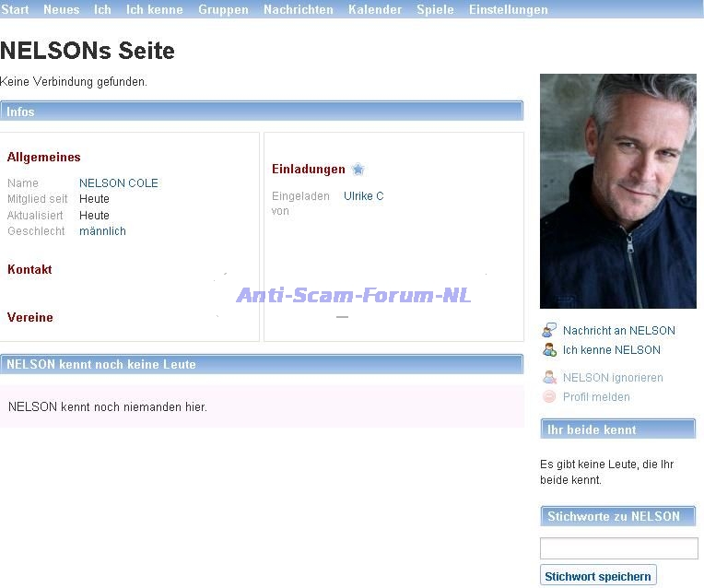Click the Stichworte keyword input field
The height and width of the screenshot is (588, 704).
click(618, 548)
